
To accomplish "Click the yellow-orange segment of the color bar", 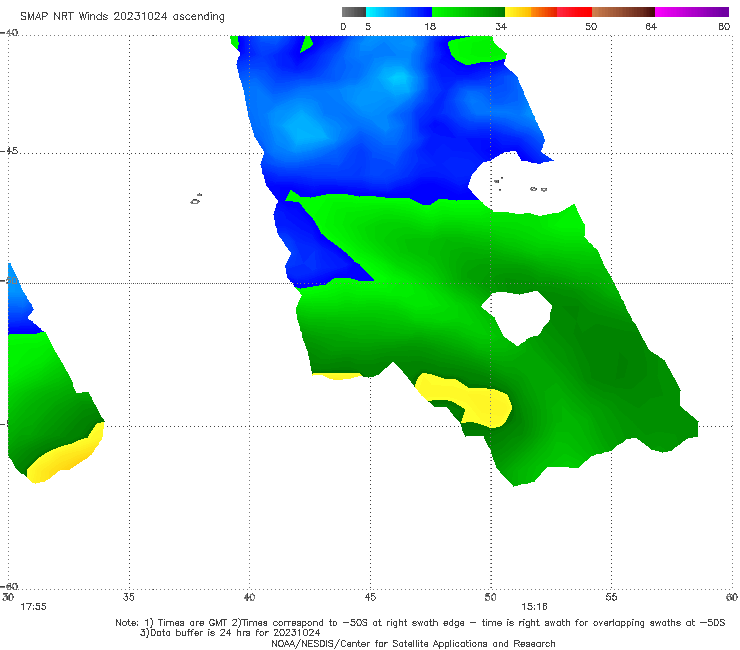I will point(531,12).
